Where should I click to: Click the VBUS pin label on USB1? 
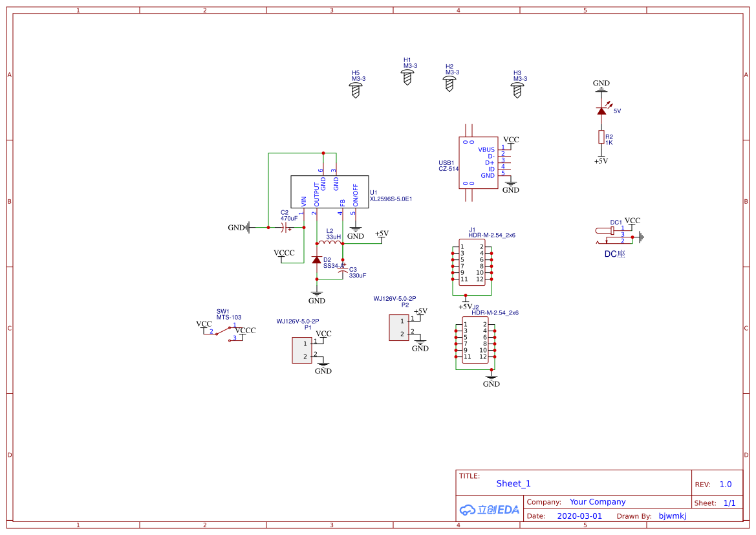(x=486, y=150)
